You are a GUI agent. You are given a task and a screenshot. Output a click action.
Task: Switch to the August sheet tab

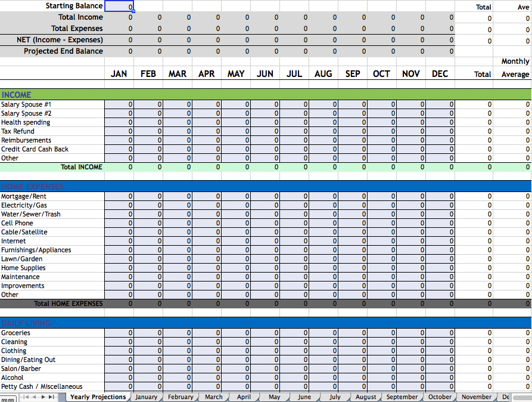pyautogui.click(x=366, y=397)
